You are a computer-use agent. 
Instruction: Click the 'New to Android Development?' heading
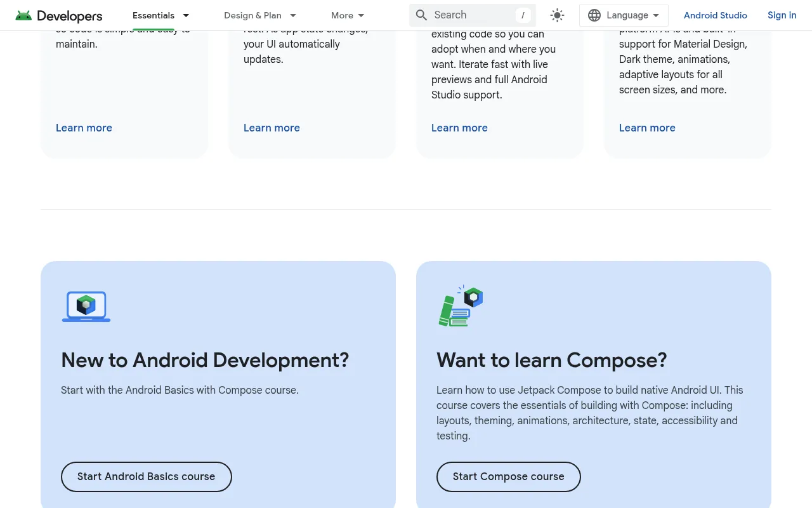[x=205, y=360]
